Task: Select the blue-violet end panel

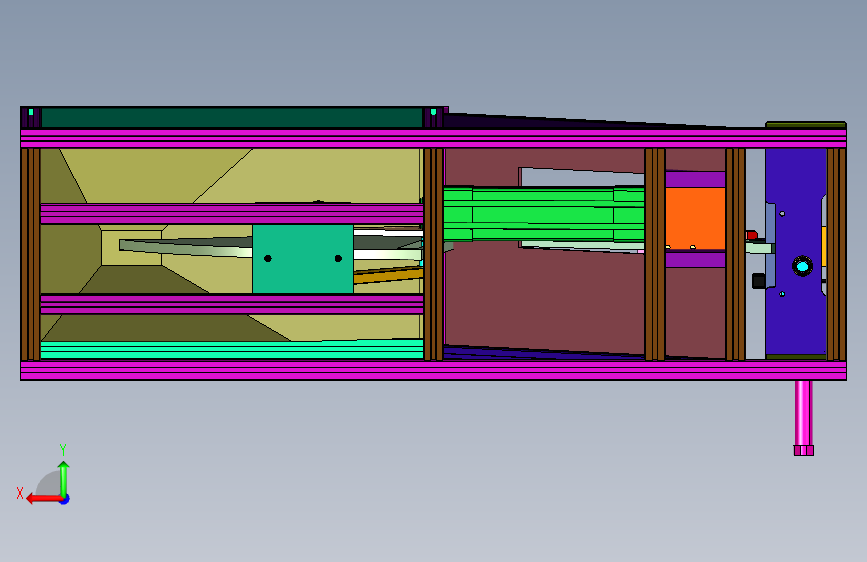Action: coord(795,252)
